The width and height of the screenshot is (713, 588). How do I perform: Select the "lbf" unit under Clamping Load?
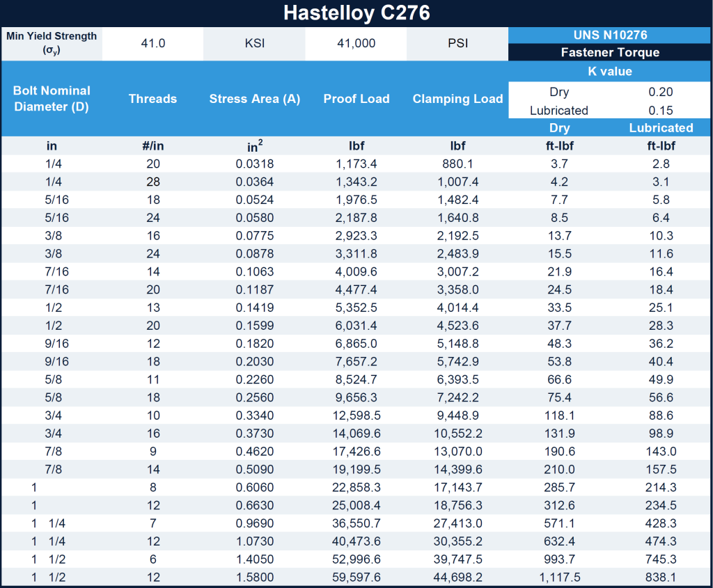pos(458,146)
